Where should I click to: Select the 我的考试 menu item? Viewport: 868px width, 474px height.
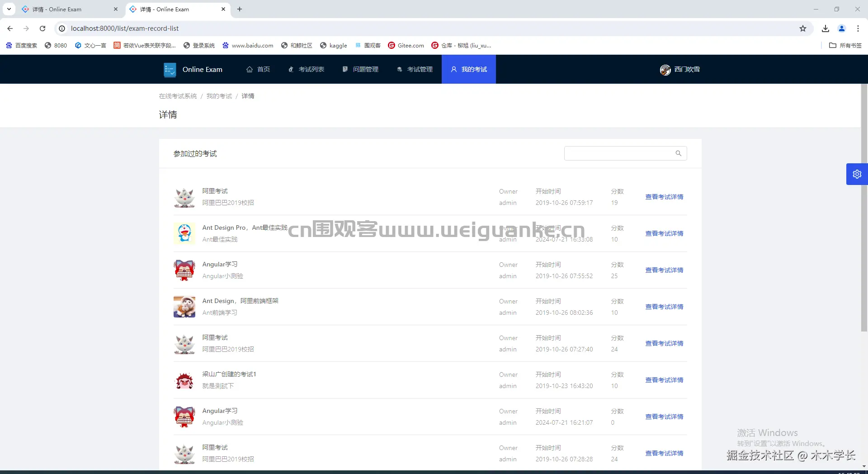(469, 69)
